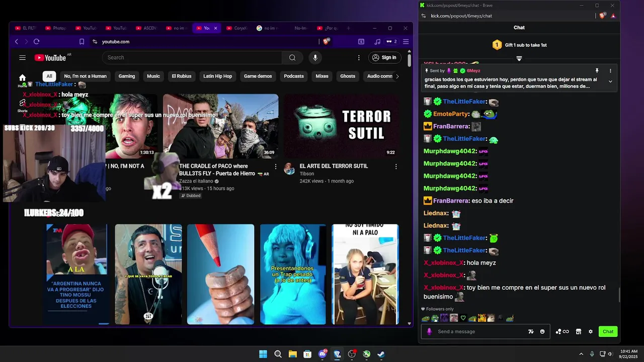Click the YouTube logo
This screenshot has height=362, width=644.
51,58
